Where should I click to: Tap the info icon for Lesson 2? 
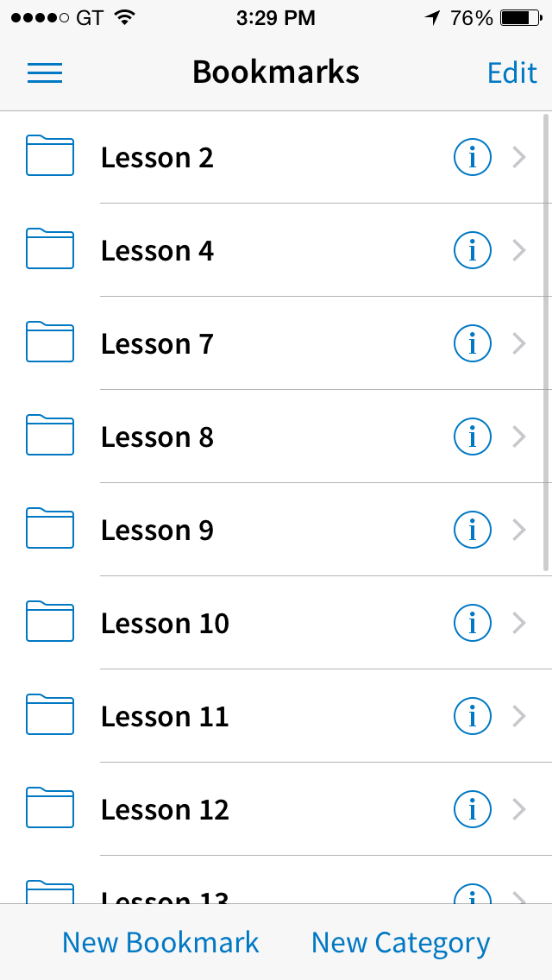472,158
